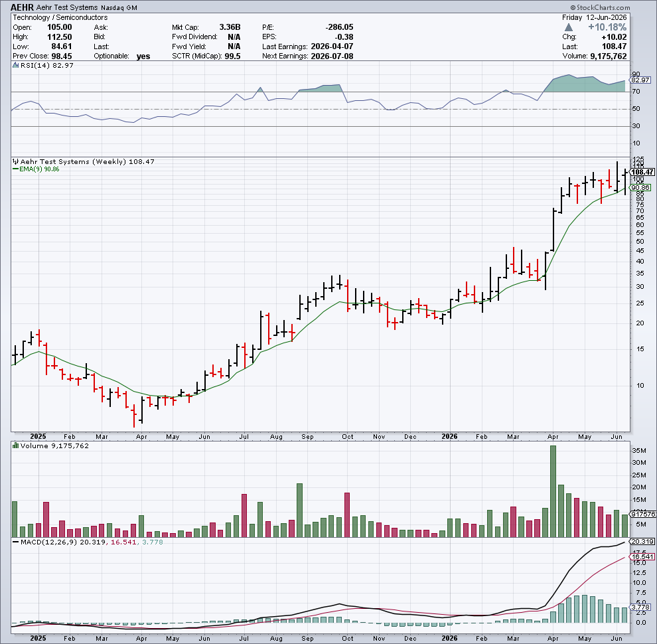Click the 20 label on price axis
657x644 pixels.
(639, 323)
